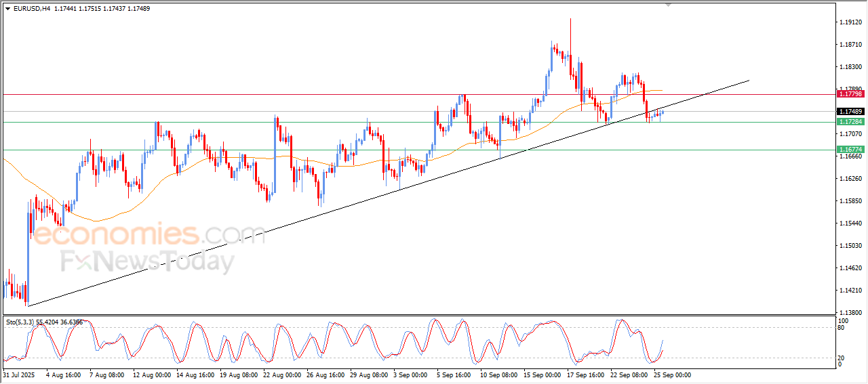Select the open value 1.17441 in header

click(66, 9)
